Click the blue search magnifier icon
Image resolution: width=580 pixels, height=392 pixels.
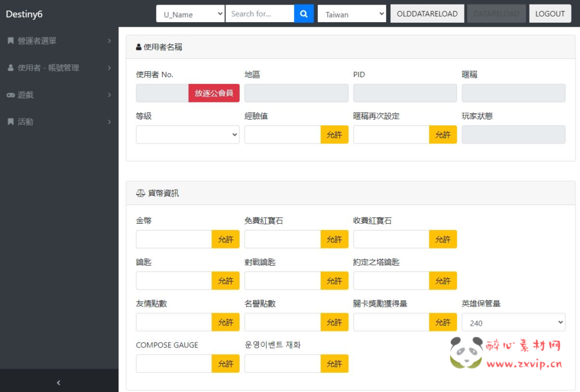click(x=304, y=13)
